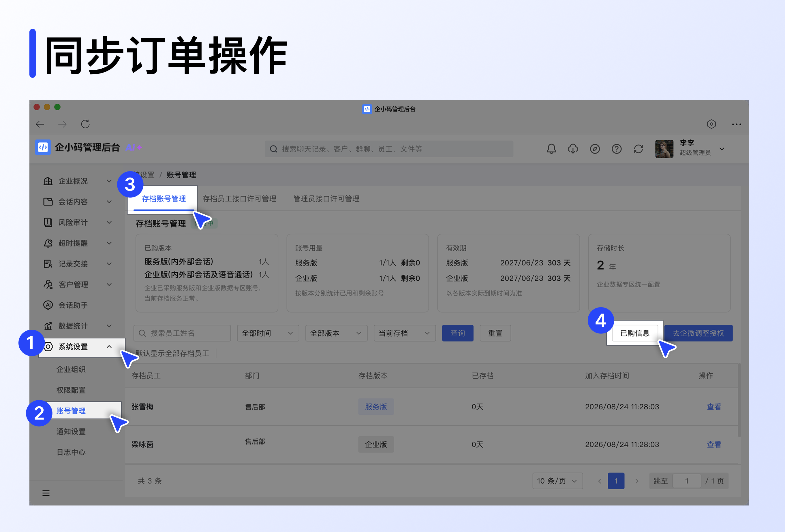Image resolution: width=785 pixels, height=532 pixels.
Task: Focus the 搜索员工姓名 search field
Action: pyautogui.click(x=182, y=333)
